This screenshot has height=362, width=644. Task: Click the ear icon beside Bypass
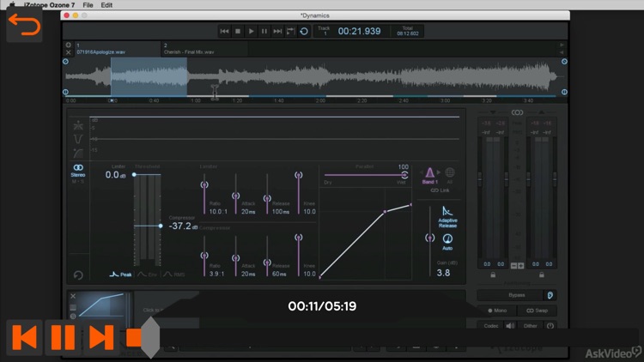pyautogui.click(x=550, y=295)
